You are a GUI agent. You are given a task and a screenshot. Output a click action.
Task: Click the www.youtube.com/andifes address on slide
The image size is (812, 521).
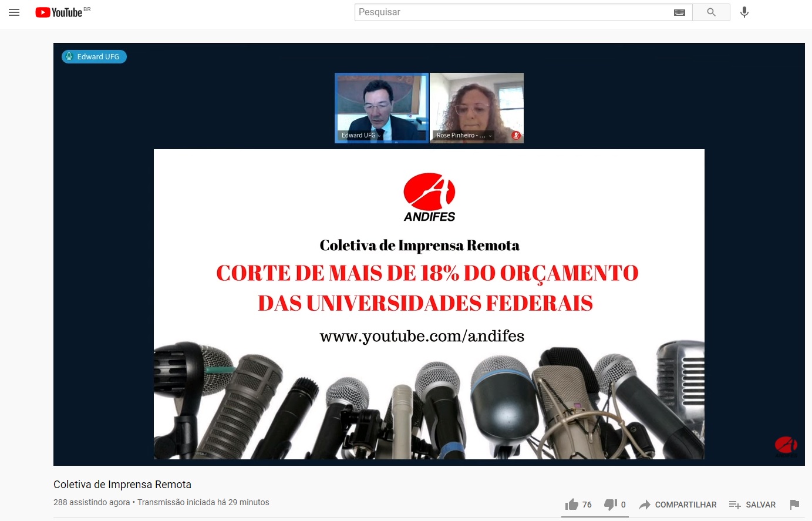[422, 336]
